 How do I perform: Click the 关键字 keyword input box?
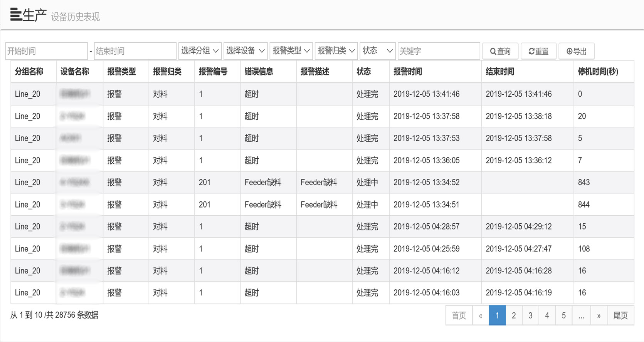click(439, 51)
